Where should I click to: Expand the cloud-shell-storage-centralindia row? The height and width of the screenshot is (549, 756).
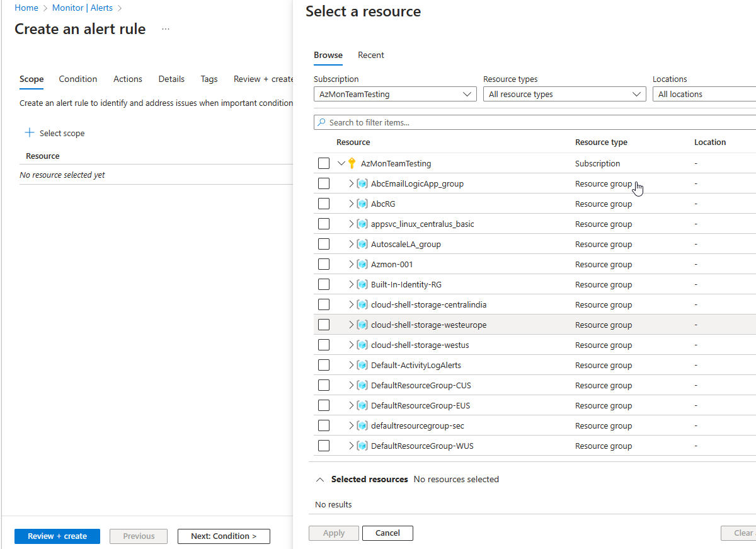pyautogui.click(x=352, y=304)
